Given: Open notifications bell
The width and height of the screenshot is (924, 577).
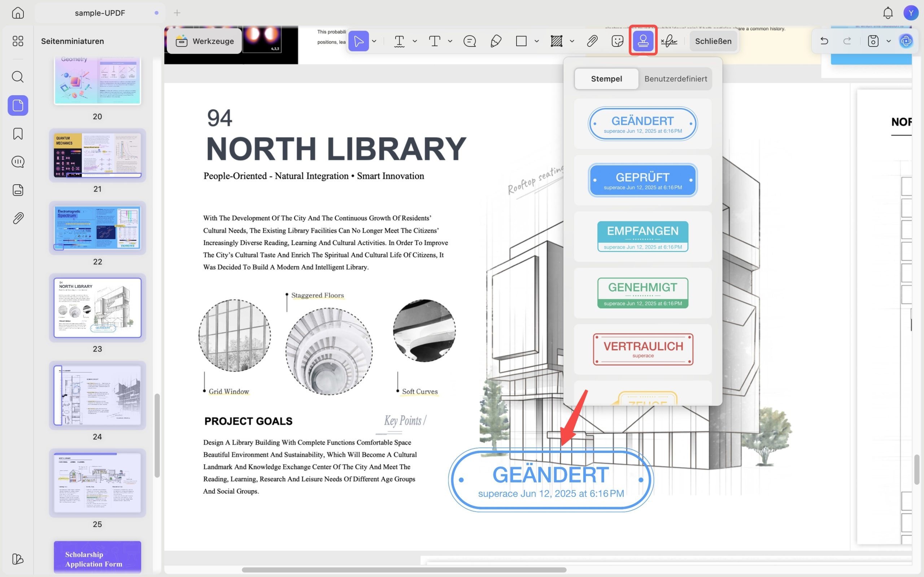Looking at the screenshot, I should (x=888, y=13).
